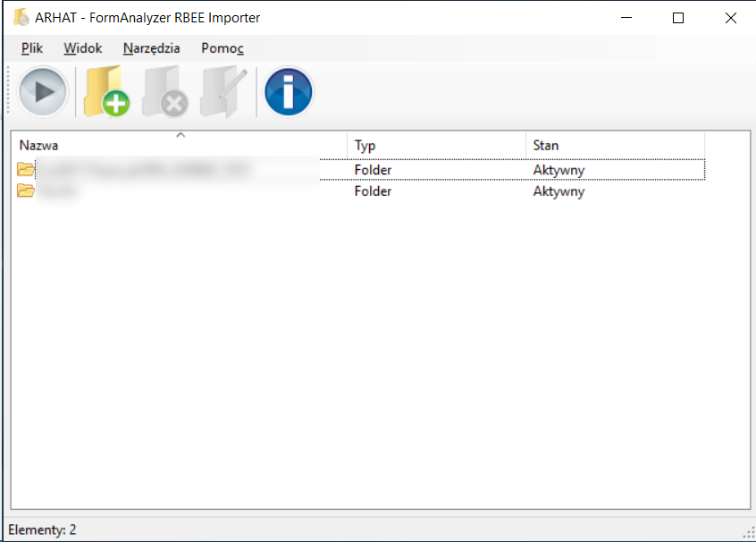Click the window resize grip in the corner
Viewport: 756px width, 542px height.
pos(749,533)
